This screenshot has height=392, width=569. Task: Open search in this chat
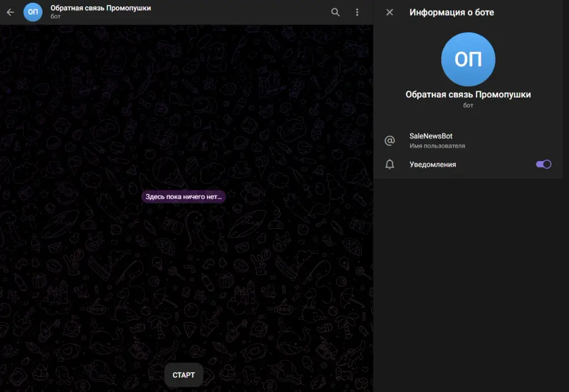pyautogui.click(x=335, y=12)
